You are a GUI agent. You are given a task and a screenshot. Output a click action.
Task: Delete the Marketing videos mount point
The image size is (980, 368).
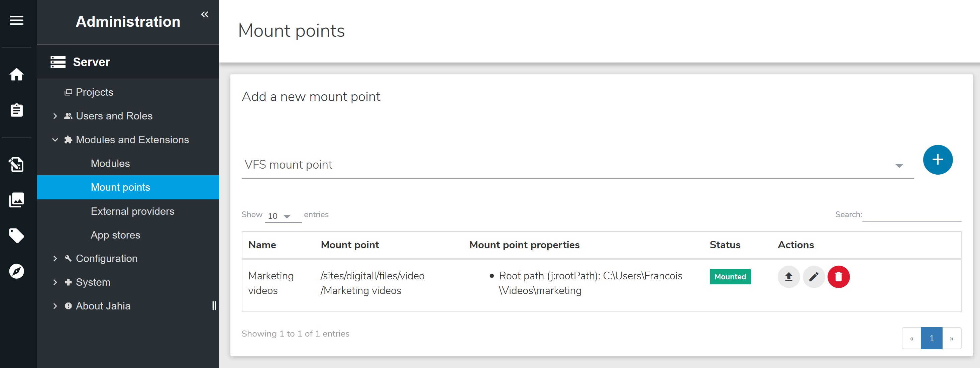click(839, 277)
